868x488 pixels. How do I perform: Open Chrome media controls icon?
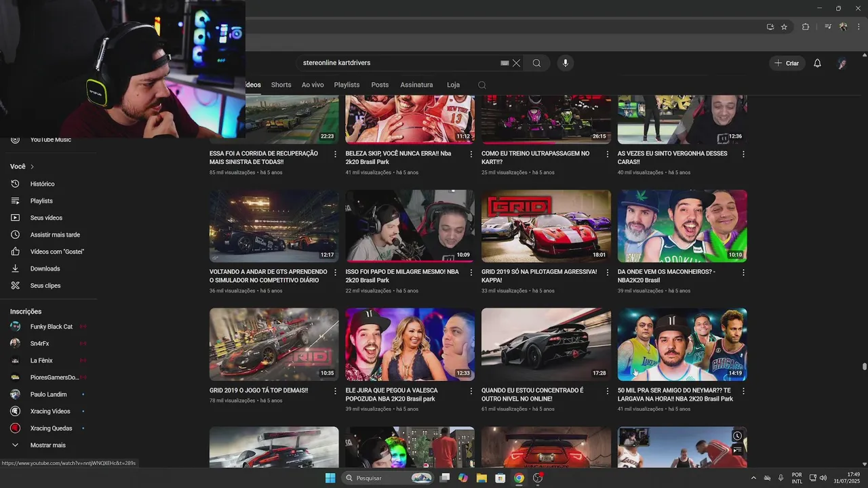(x=828, y=26)
